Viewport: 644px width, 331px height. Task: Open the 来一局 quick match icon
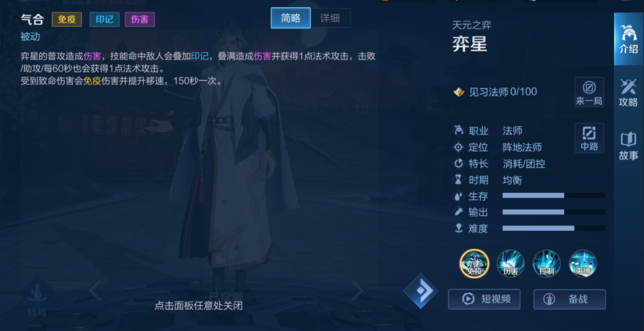click(589, 92)
